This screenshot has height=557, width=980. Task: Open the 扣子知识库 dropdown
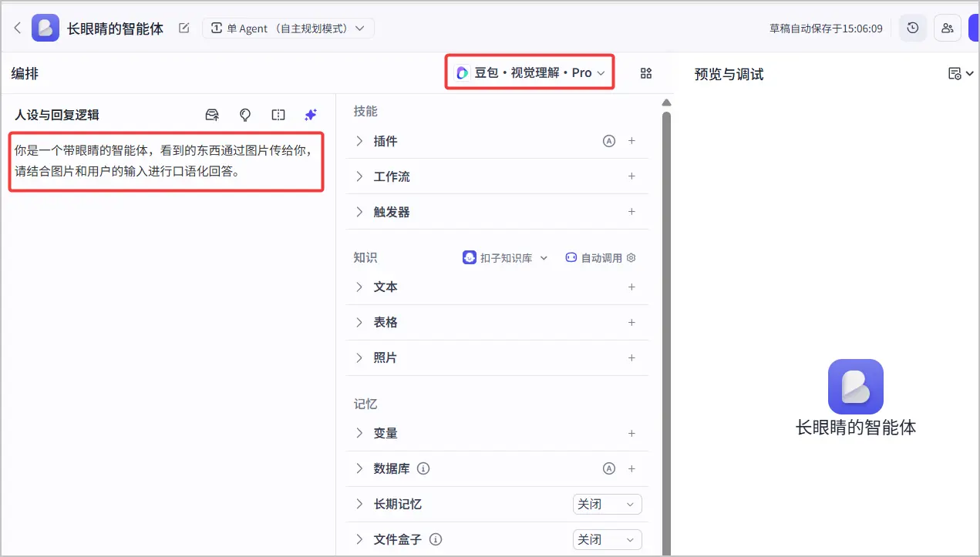[505, 258]
